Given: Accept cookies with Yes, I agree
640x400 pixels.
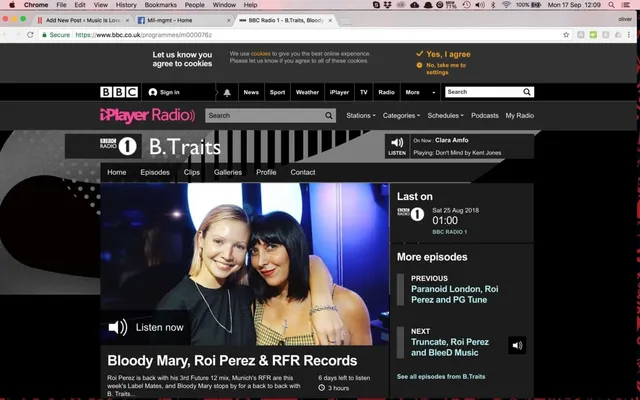Looking at the screenshot, I should pyautogui.click(x=443, y=54).
